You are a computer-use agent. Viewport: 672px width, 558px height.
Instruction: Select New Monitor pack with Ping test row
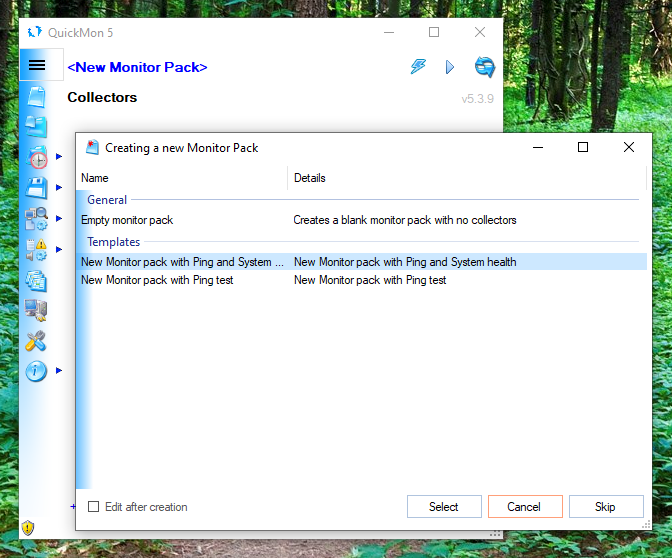point(363,280)
